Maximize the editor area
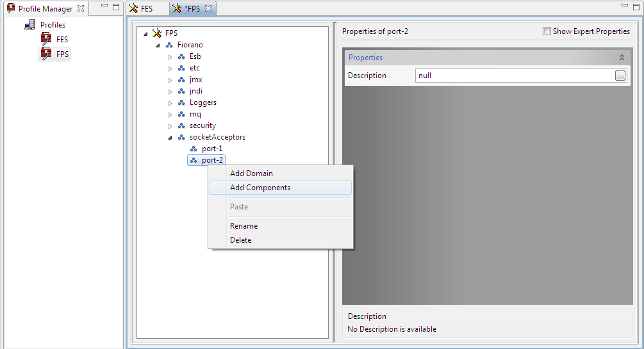This screenshot has height=349, width=644. (x=637, y=7)
